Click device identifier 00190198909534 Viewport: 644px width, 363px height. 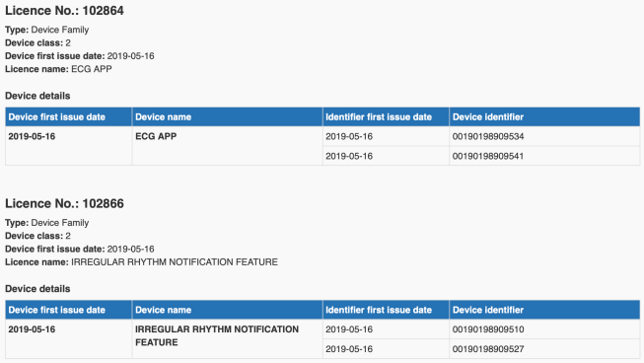pyautogui.click(x=488, y=136)
